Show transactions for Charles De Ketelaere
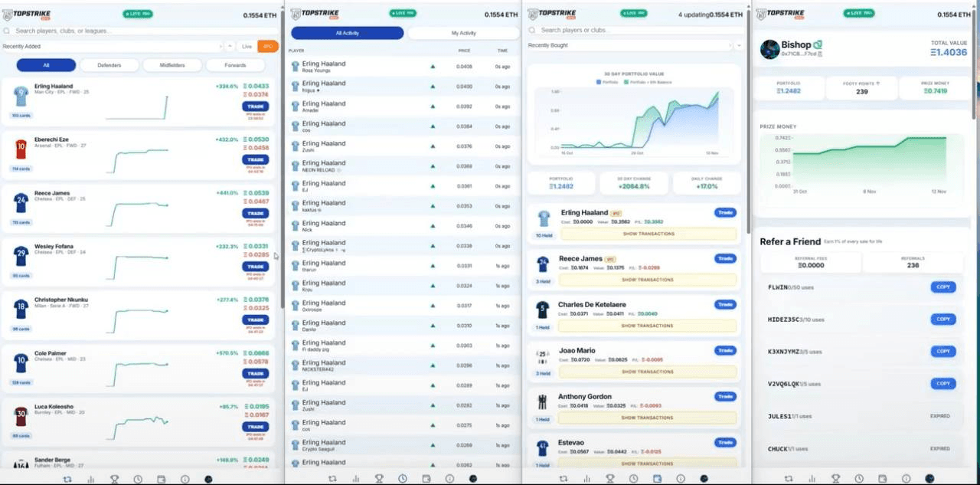Screen dimensions: 980x485 [648, 326]
